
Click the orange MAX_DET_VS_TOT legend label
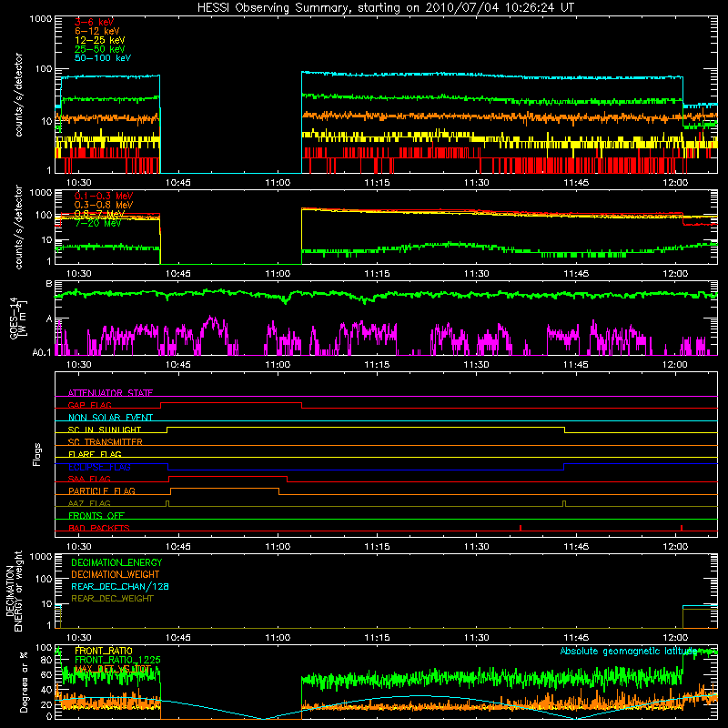[113, 669]
